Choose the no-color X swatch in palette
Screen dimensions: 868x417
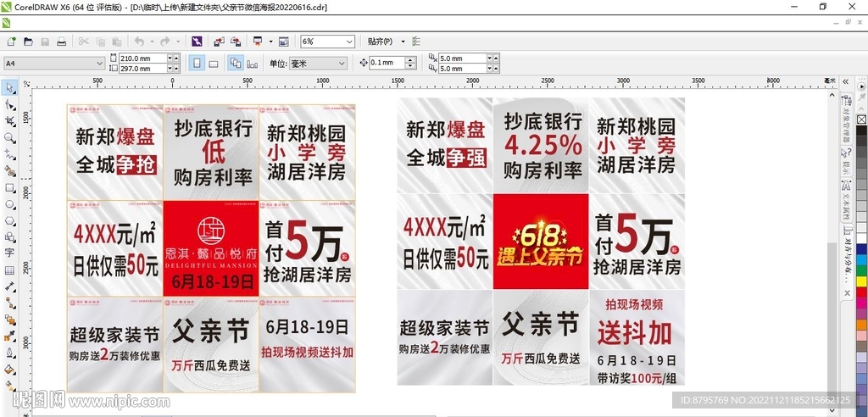tap(861, 120)
